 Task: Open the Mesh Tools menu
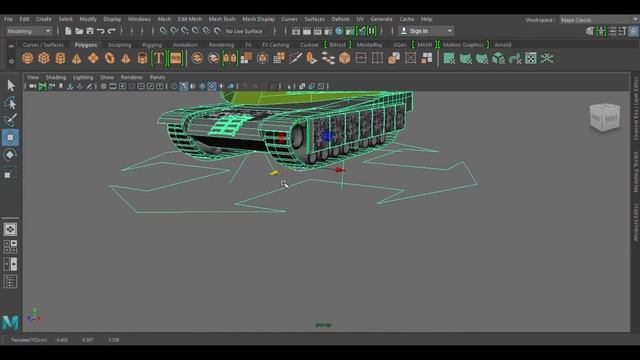point(222,19)
